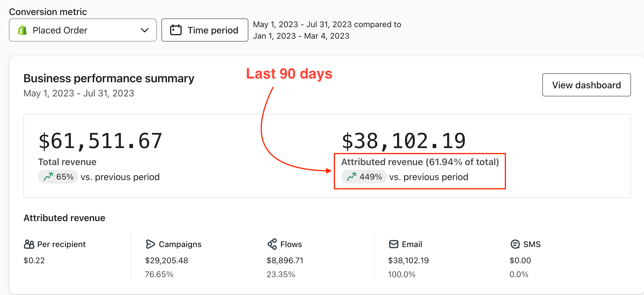Click the green trend arrow beside 65%

pyautogui.click(x=48, y=177)
